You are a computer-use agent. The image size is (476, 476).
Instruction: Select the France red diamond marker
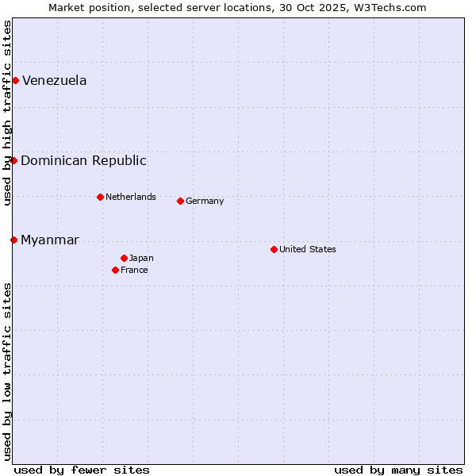point(115,270)
